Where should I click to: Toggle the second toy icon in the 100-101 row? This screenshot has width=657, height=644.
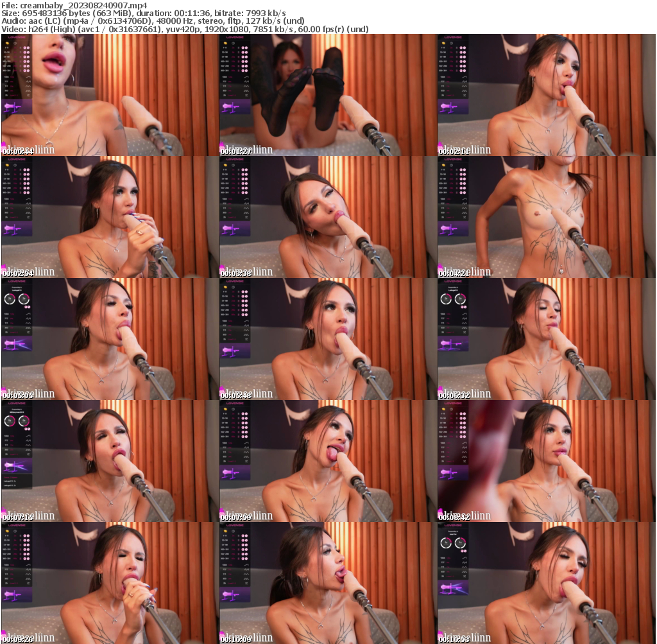point(29,61)
